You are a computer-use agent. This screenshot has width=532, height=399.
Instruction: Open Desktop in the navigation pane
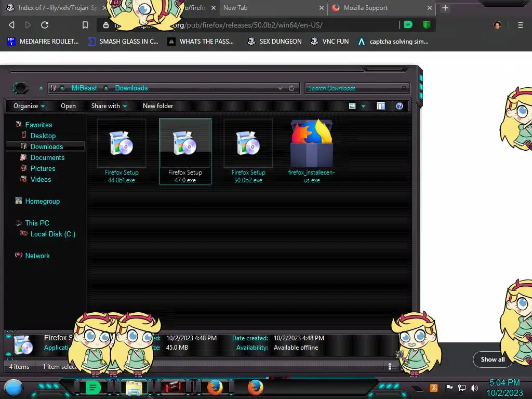[43, 136]
